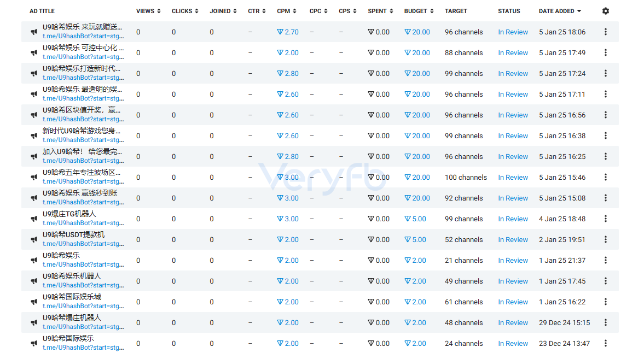Open ad titled U9哈希娱乐 来玩就赠送
Viewport: 644px width, 359px height.
[x=82, y=27]
